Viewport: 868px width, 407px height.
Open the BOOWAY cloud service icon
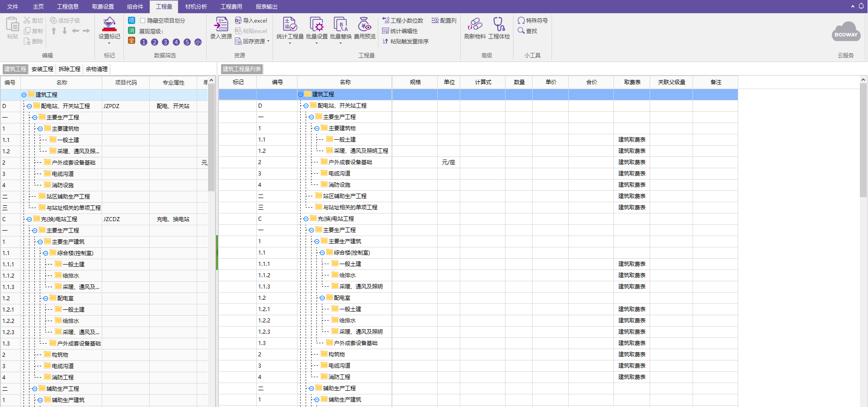point(845,32)
